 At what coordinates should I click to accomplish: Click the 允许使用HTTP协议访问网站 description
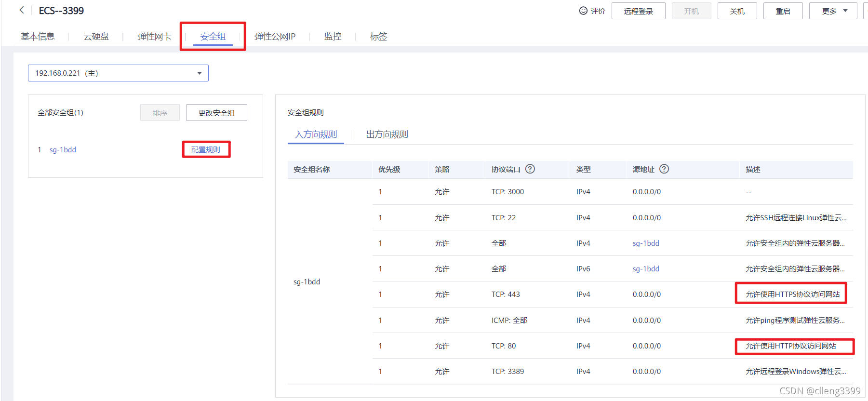click(x=790, y=346)
